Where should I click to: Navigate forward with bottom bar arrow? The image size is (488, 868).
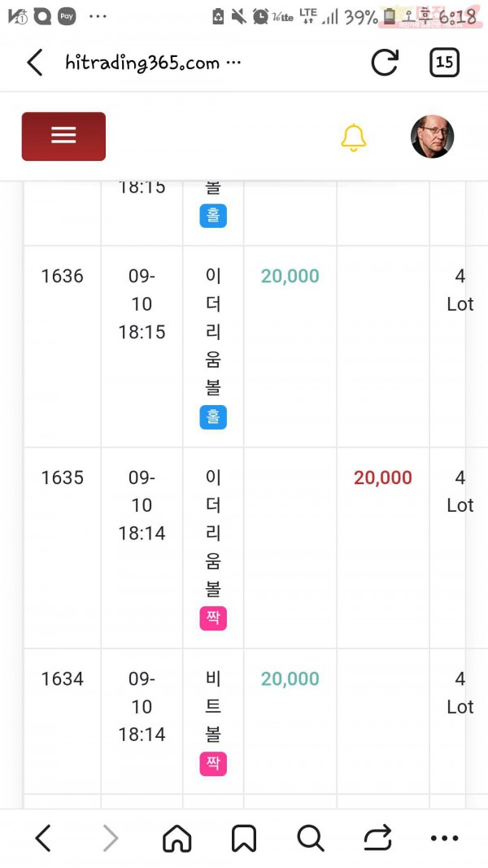coord(111,839)
